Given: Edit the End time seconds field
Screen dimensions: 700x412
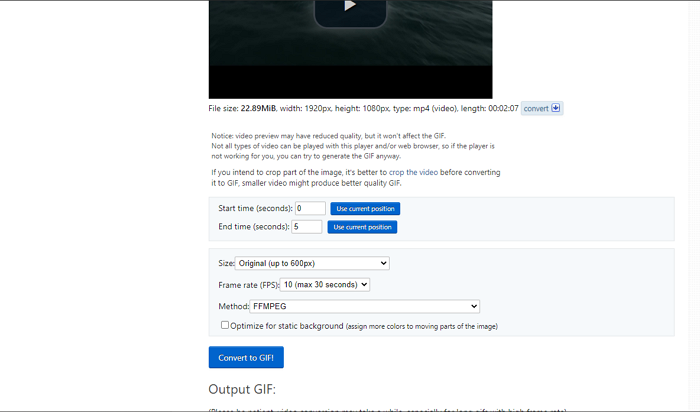Looking at the screenshot, I should pyautogui.click(x=307, y=227).
